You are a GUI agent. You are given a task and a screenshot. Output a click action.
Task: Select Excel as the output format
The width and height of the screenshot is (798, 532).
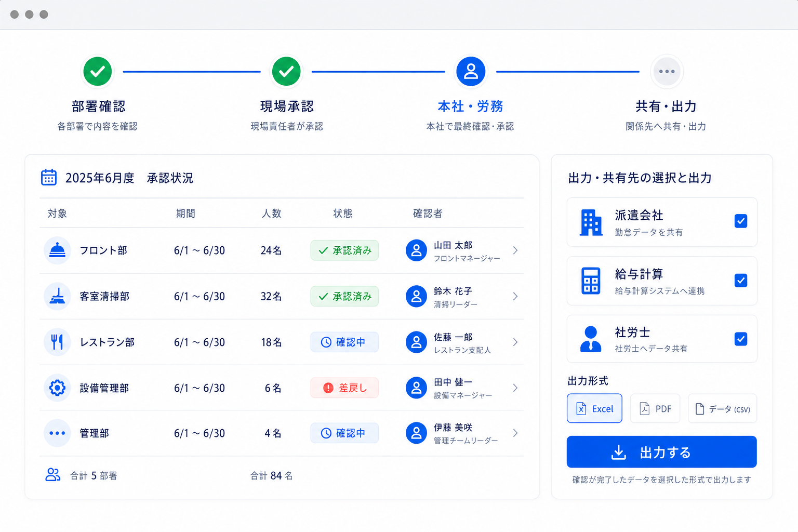594,408
